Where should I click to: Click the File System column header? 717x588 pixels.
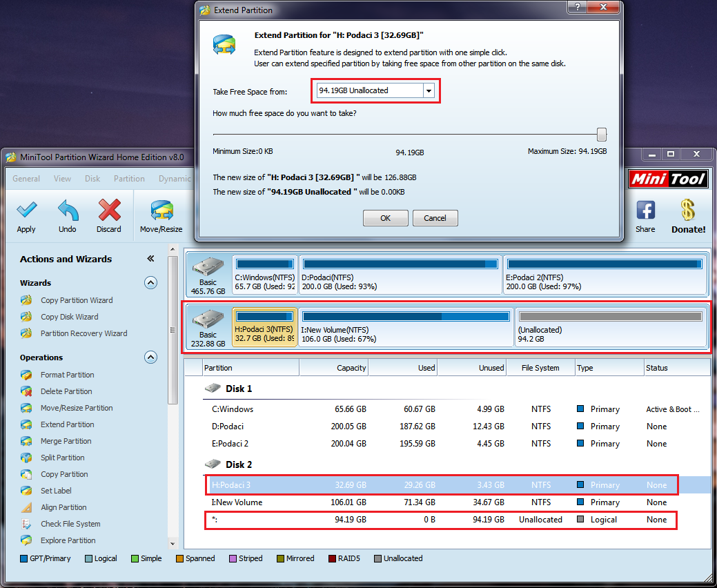click(x=541, y=368)
